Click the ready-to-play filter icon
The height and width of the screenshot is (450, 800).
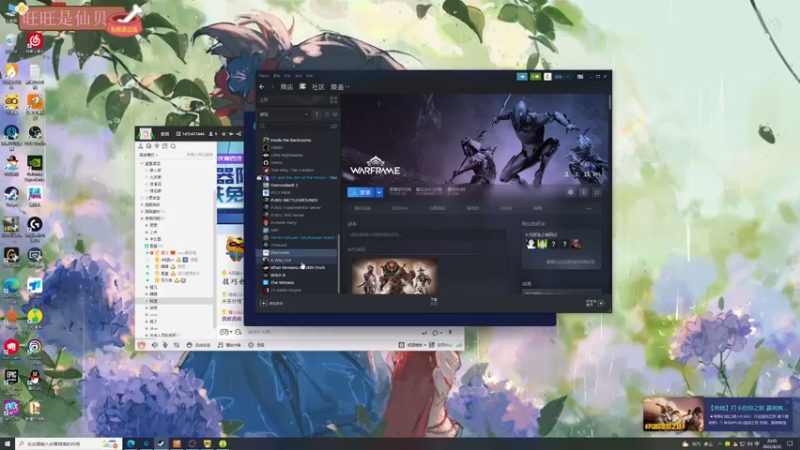pos(335,114)
